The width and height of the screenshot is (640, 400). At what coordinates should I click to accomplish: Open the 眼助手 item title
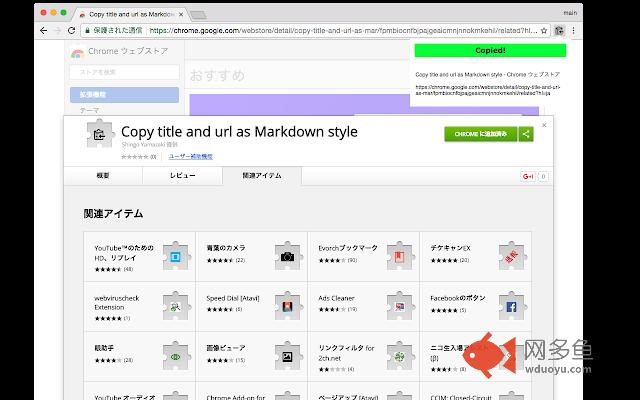pyautogui.click(x=104, y=349)
